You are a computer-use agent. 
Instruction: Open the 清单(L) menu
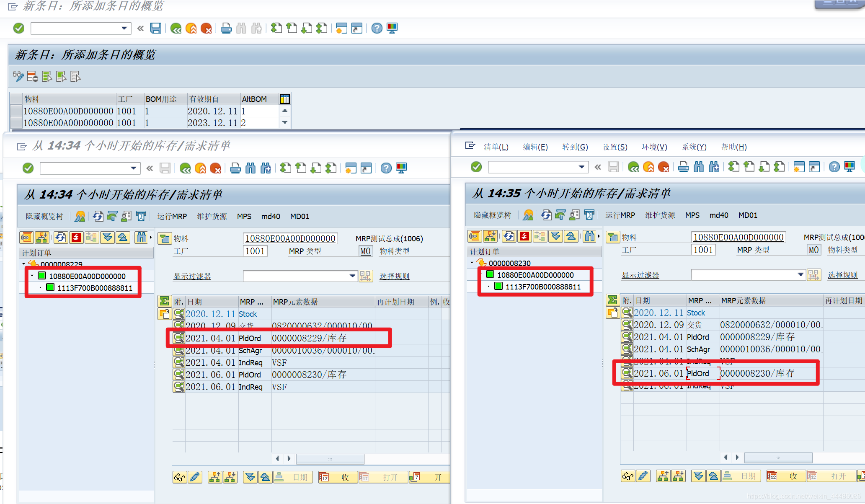(x=496, y=147)
